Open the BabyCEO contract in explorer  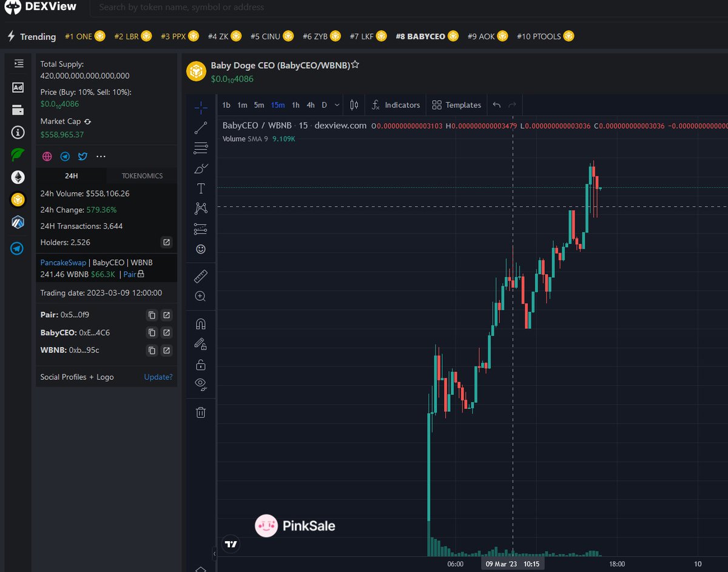(x=166, y=332)
